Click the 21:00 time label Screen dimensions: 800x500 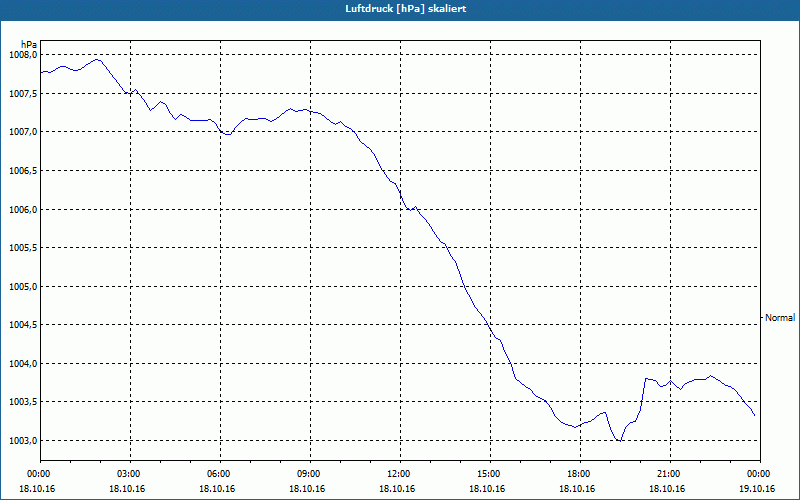pyautogui.click(x=670, y=474)
